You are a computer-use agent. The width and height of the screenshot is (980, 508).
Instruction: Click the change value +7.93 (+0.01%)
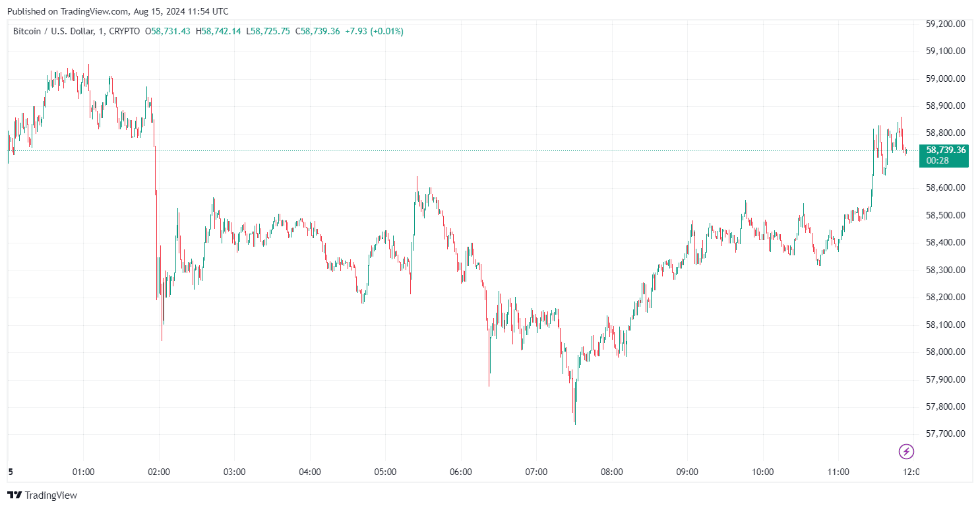tap(374, 31)
